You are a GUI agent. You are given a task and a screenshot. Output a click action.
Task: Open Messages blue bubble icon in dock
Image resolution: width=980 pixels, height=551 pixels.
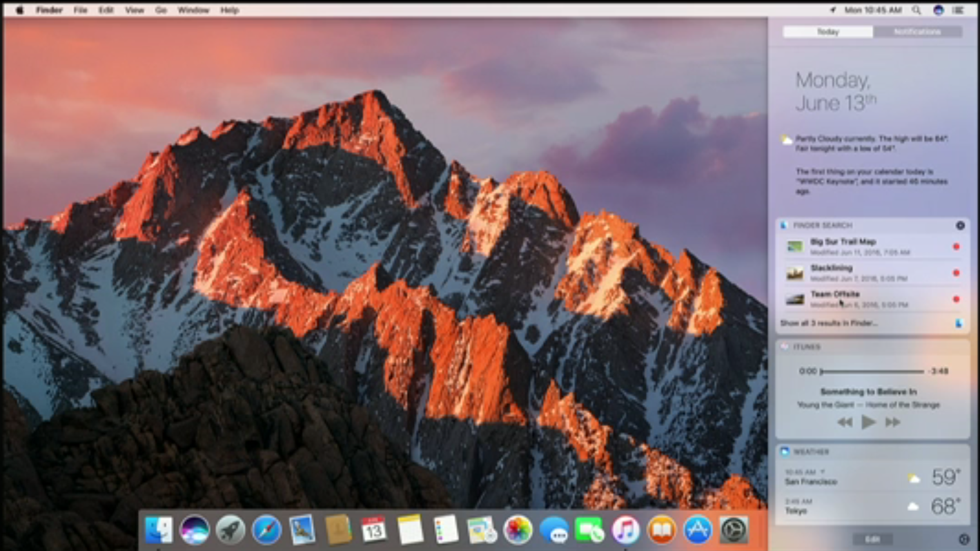(553, 530)
